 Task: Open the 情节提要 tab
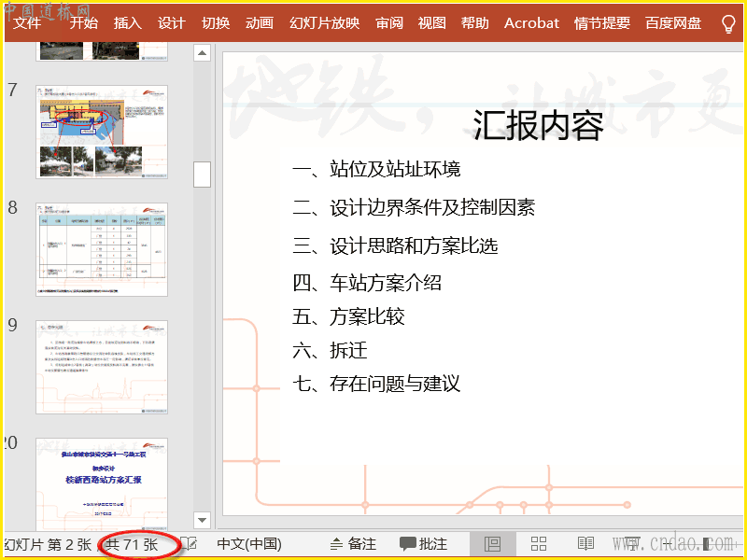pyautogui.click(x=602, y=22)
